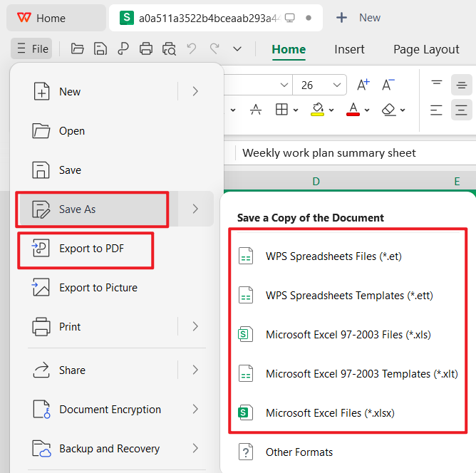Switch to the a0a511a3522b4bceaab293a4 spreadsheet tab

(x=215, y=19)
